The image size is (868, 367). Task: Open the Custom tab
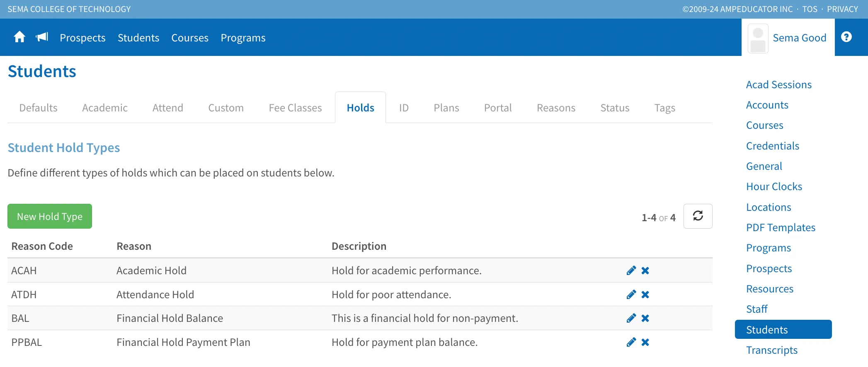[x=226, y=108]
